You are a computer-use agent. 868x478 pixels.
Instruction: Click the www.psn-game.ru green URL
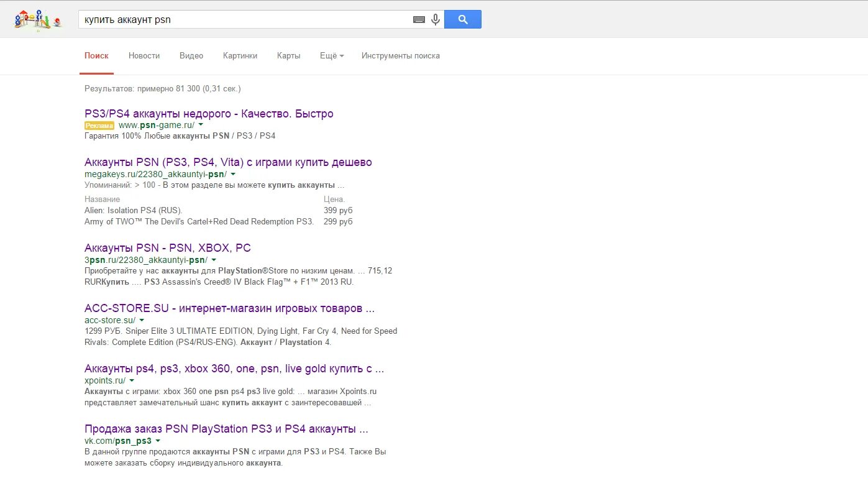(157, 125)
